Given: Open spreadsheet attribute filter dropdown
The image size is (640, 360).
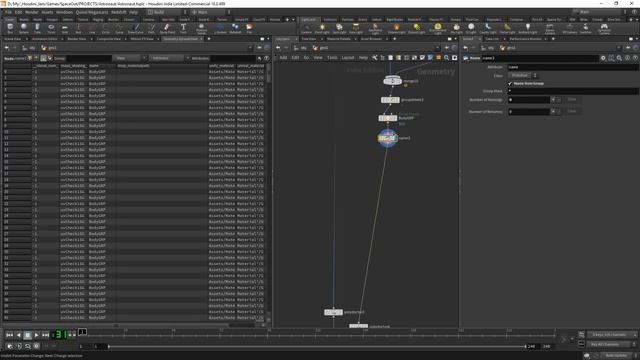Looking at the screenshot, I should click(x=169, y=58).
